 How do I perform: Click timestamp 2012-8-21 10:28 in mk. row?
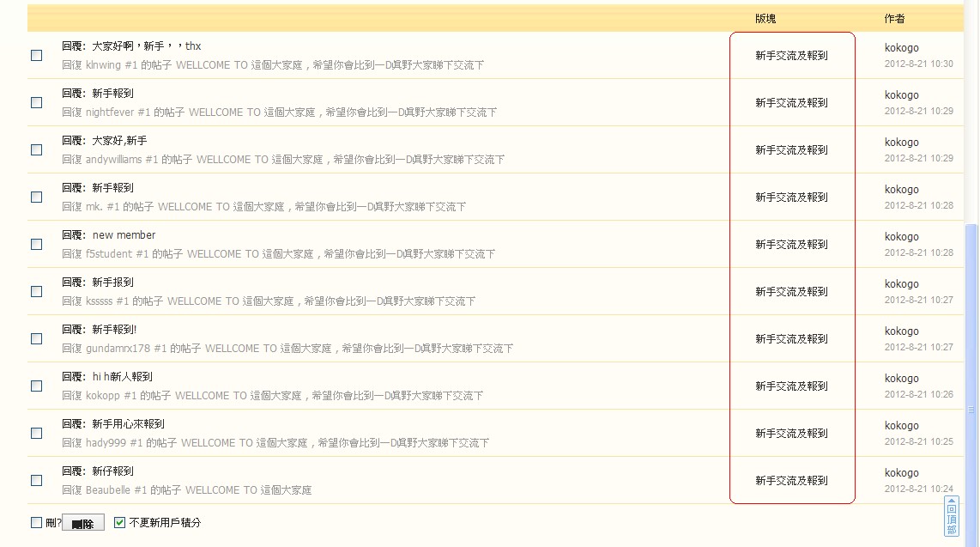pyautogui.click(x=919, y=206)
